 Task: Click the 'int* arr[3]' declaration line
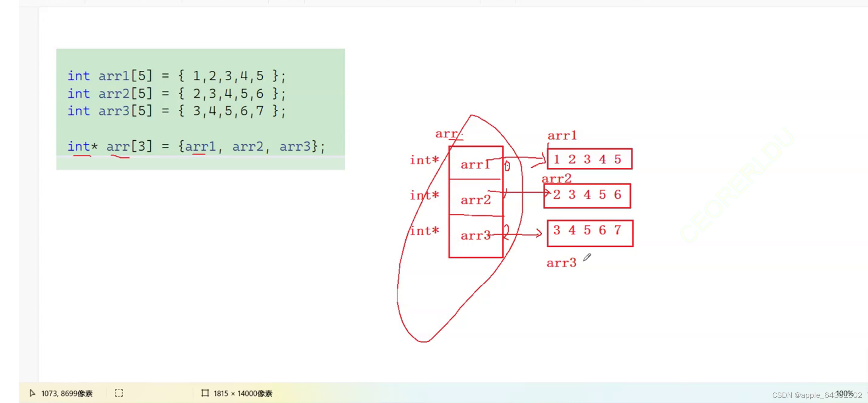click(196, 146)
